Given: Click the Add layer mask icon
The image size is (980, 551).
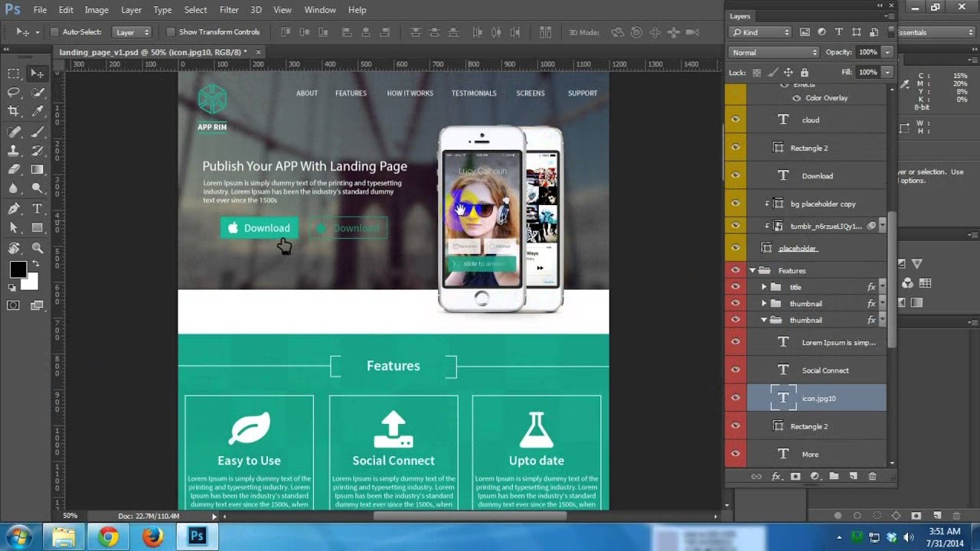Looking at the screenshot, I should pyautogui.click(x=795, y=476).
